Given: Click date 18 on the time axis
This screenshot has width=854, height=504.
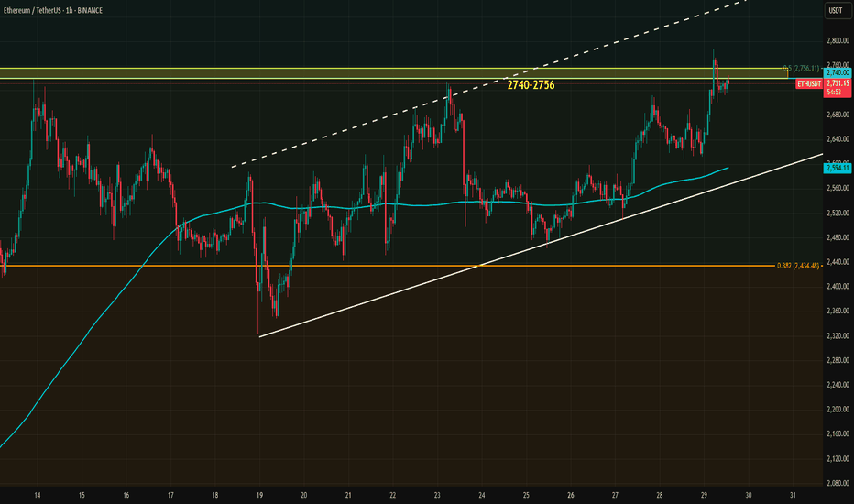Looking at the screenshot, I should pyautogui.click(x=215, y=495).
